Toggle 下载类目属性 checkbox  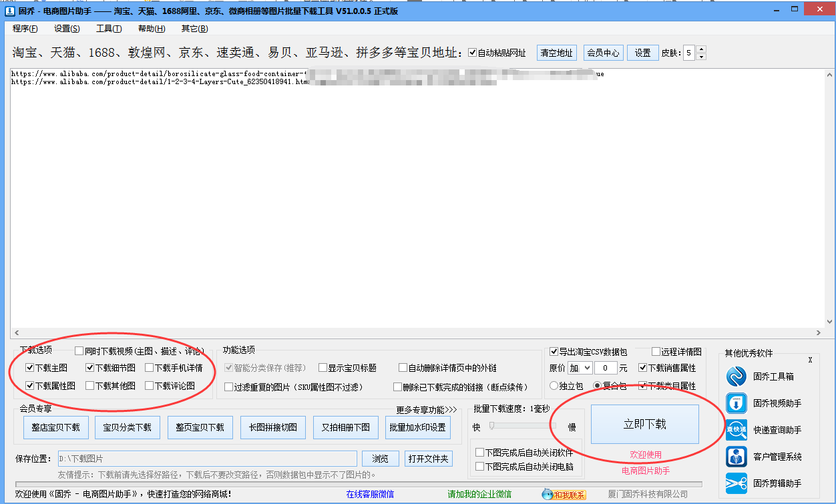pyautogui.click(x=642, y=386)
